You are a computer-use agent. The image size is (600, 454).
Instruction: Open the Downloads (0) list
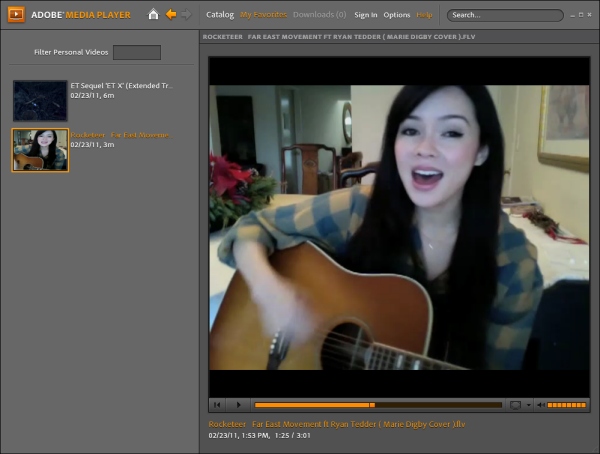(320, 15)
